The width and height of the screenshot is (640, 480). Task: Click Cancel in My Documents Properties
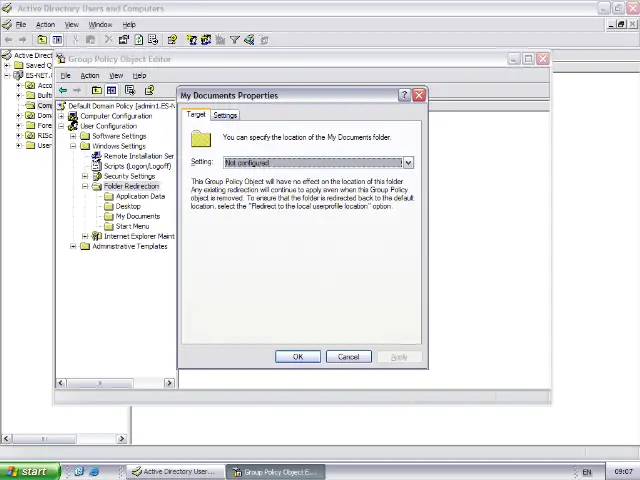(349, 357)
